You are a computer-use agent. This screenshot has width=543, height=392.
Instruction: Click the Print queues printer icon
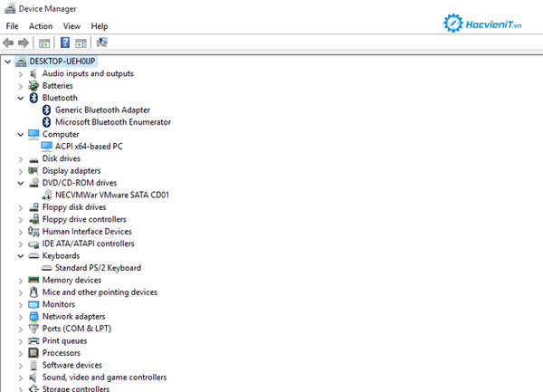coord(33,340)
